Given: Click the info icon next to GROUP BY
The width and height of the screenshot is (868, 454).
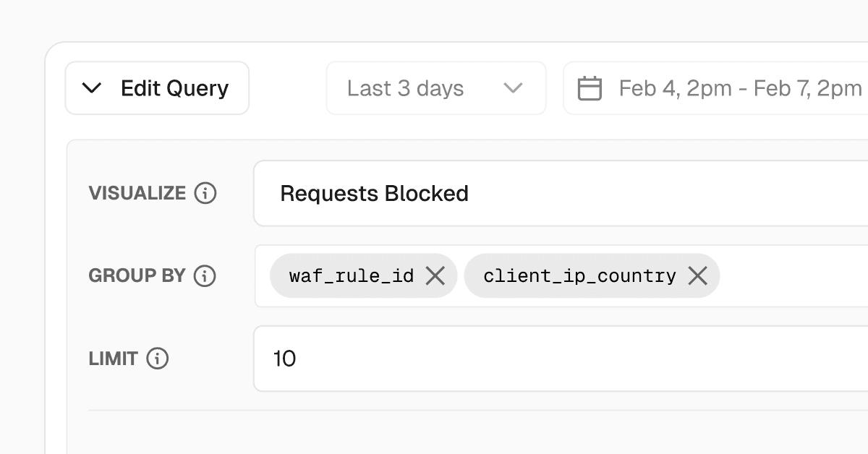Looking at the screenshot, I should point(205,275).
